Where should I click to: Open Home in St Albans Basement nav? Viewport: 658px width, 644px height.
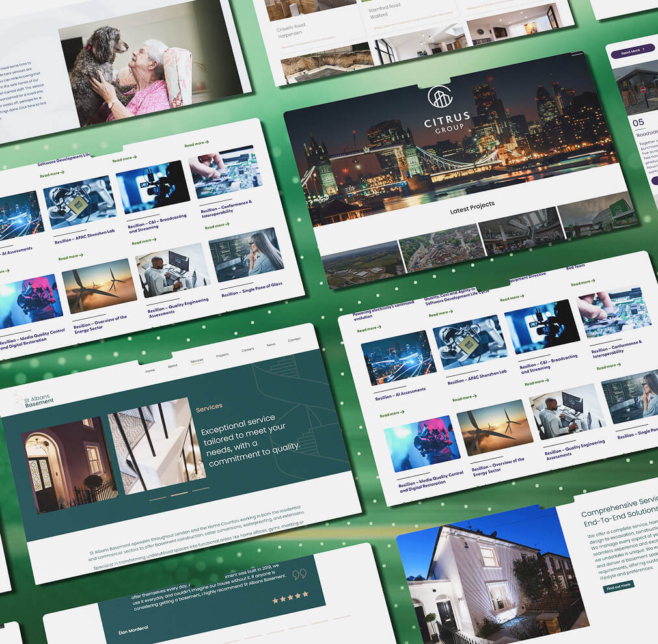tap(150, 371)
